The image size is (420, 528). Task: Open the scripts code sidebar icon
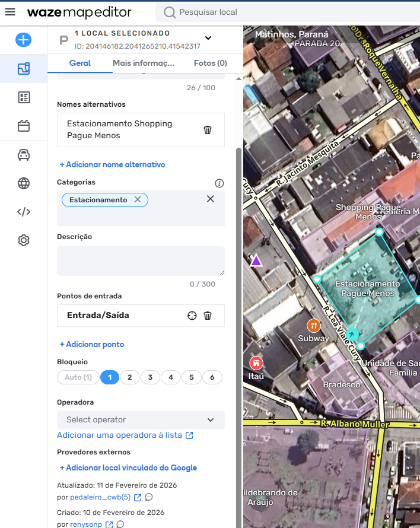pyautogui.click(x=24, y=212)
